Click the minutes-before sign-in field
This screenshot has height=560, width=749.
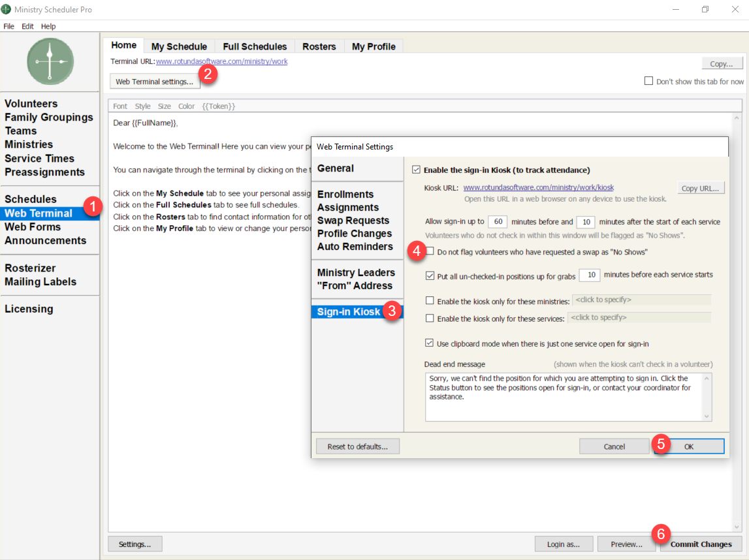(x=497, y=222)
